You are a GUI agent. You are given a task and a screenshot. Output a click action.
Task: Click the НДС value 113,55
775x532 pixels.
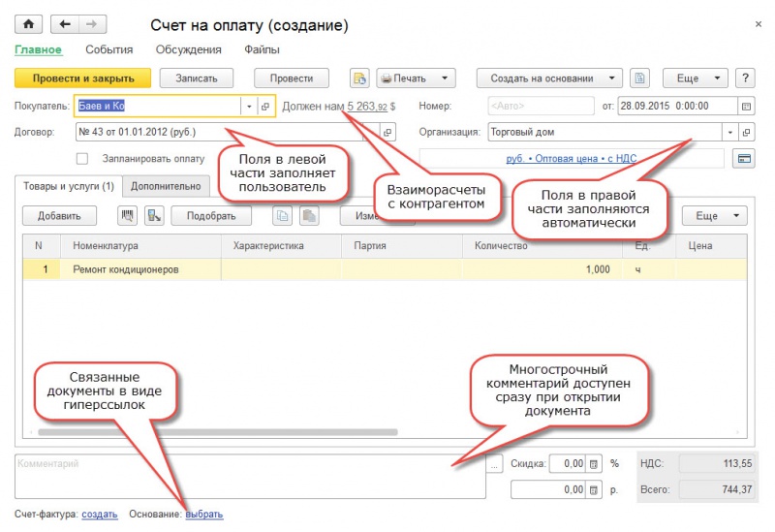[717, 464]
